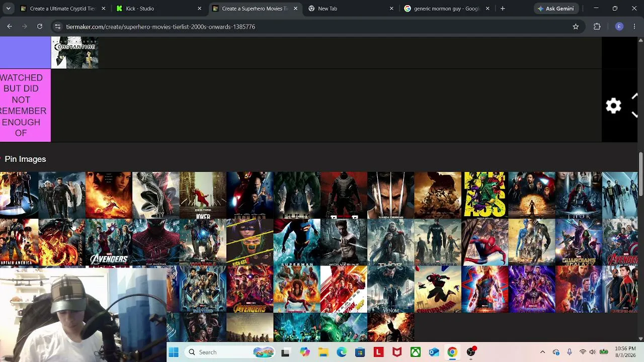Open Wi-Fi network tray icon
The width and height of the screenshot is (644, 362).
[x=583, y=352]
